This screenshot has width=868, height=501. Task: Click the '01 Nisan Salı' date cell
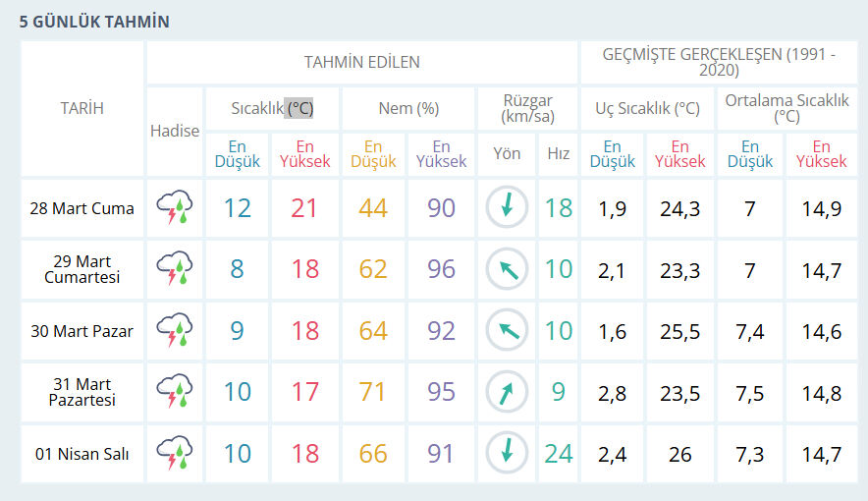81,454
